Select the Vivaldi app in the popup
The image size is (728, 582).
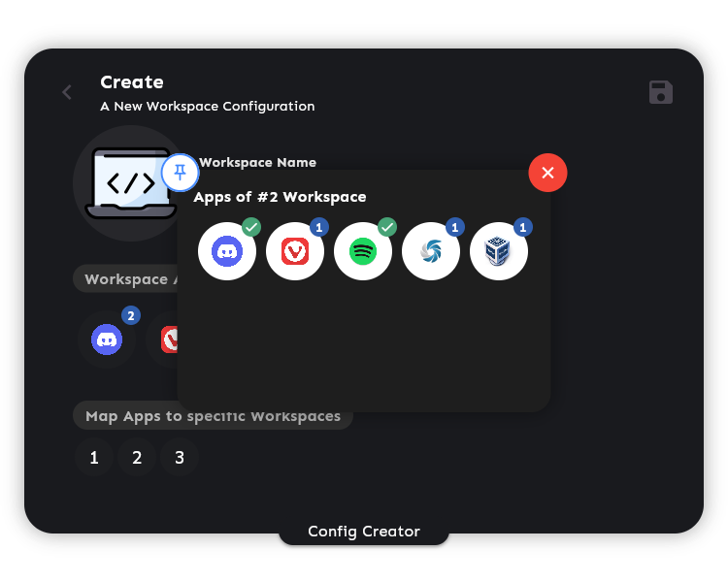point(295,251)
